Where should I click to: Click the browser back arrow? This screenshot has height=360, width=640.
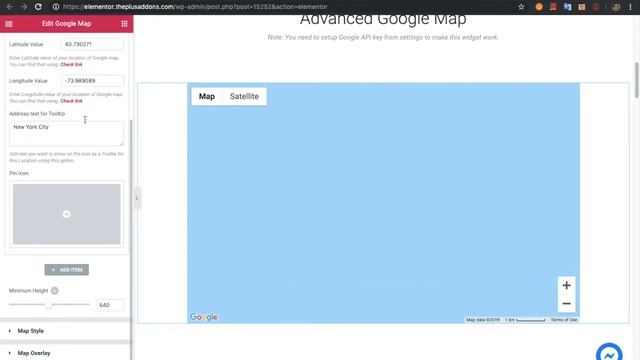tap(9, 7)
